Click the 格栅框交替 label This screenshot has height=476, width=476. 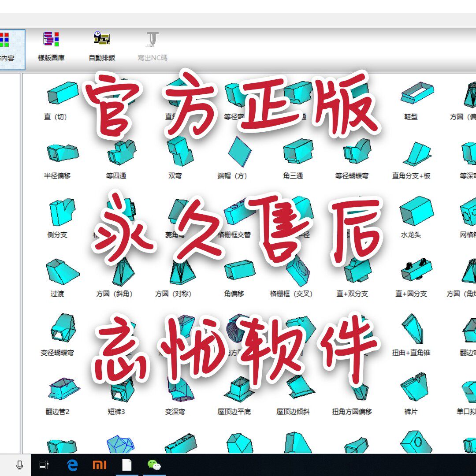[x=234, y=234]
